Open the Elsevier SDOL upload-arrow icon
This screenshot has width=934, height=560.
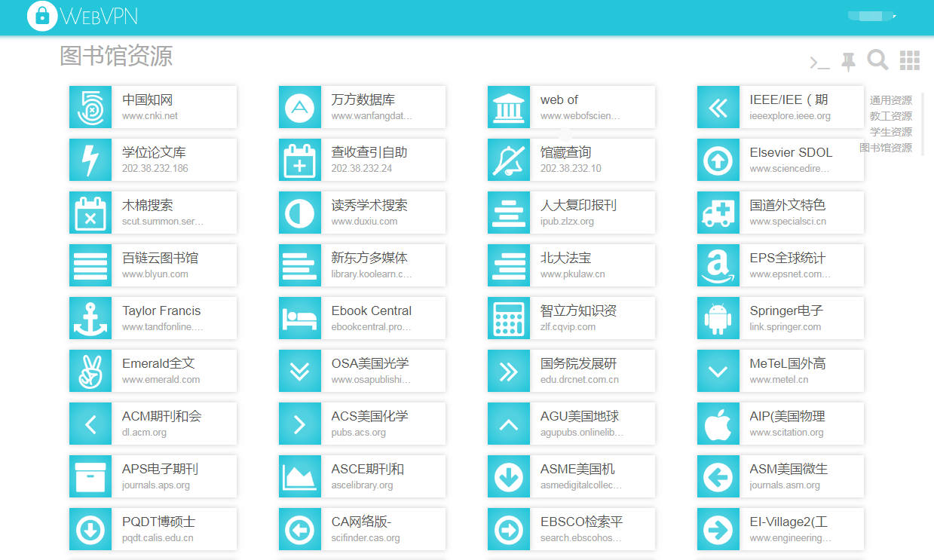coord(718,160)
